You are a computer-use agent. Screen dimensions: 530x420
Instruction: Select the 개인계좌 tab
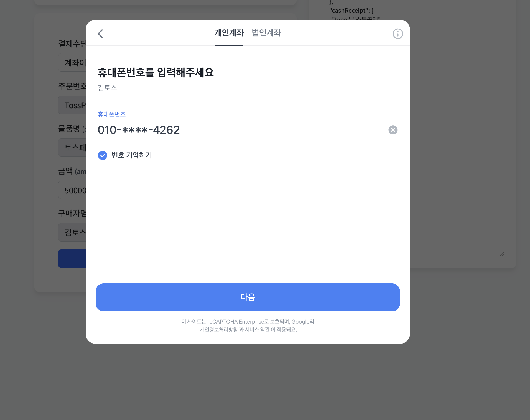(229, 33)
